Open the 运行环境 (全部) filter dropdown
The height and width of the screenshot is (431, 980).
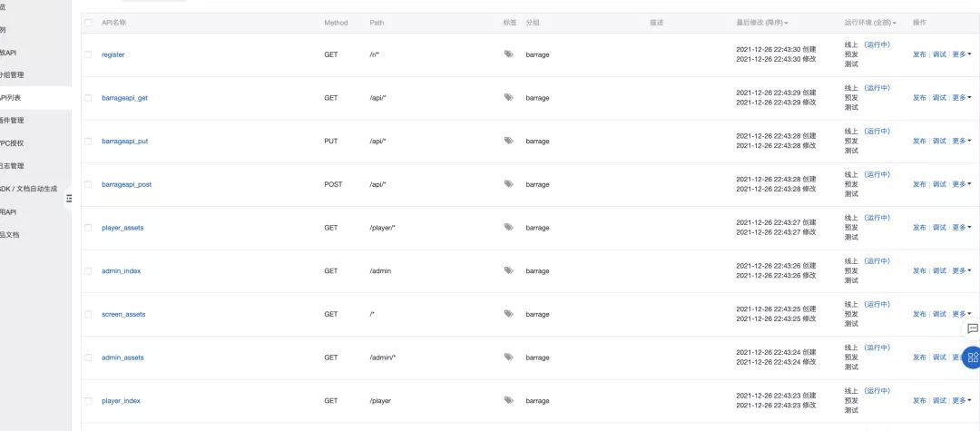tap(869, 23)
